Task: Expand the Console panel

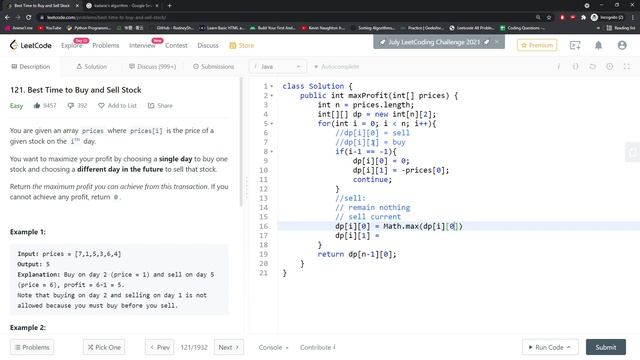Action: click(x=273, y=347)
